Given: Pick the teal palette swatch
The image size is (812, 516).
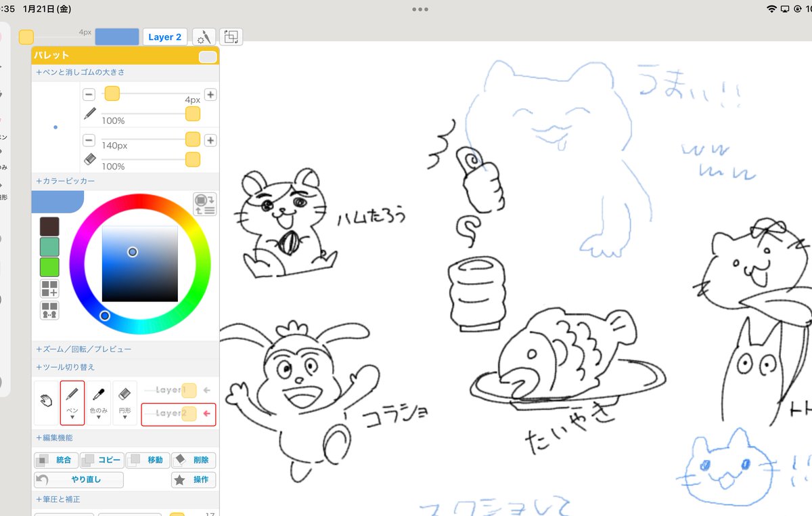Looking at the screenshot, I should point(49,246).
